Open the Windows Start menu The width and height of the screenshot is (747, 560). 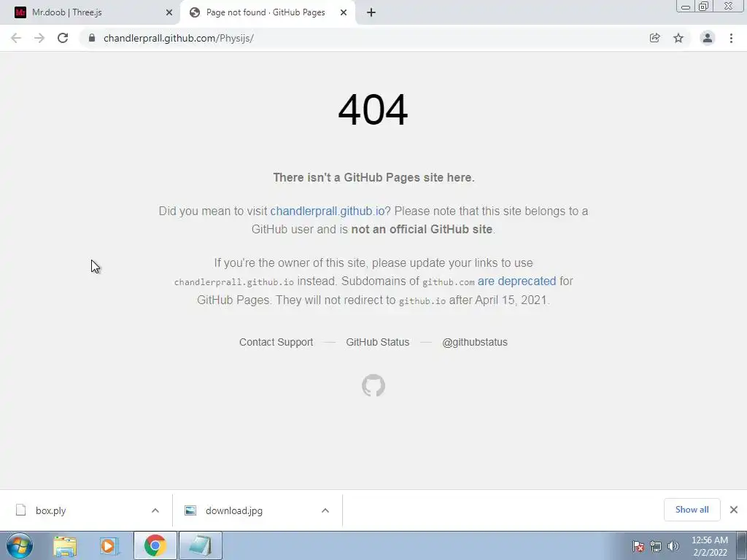coord(20,545)
